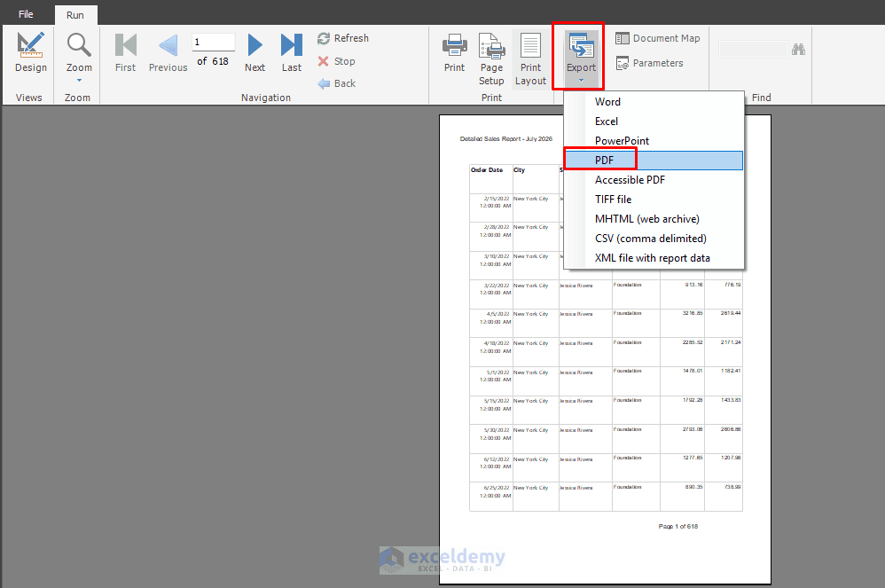The image size is (885, 588).
Task: Select MHTML (web archive) format
Action: click(654, 219)
